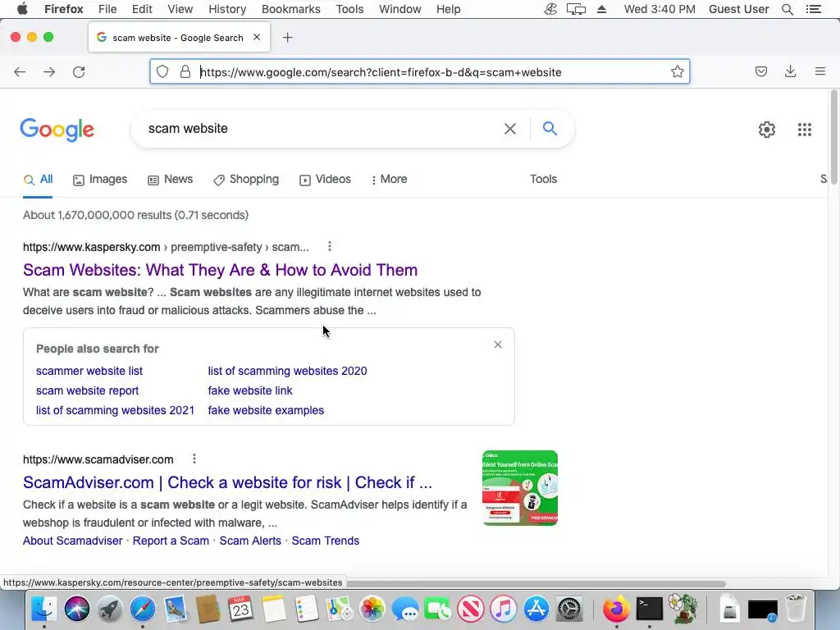Open three-dot options for the Kaspersky result
840x630 pixels.
(x=330, y=246)
